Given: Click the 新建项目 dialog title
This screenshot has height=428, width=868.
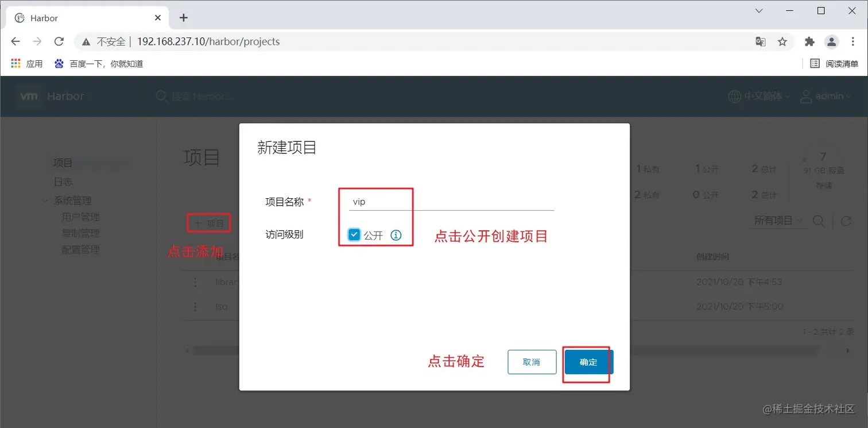Looking at the screenshot, I should click(287, 148).
